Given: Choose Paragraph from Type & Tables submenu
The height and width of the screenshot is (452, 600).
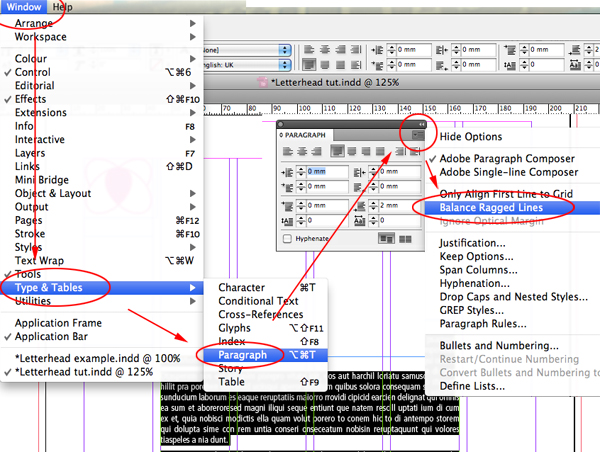Looking at the screenshot, I should [266, 355].
